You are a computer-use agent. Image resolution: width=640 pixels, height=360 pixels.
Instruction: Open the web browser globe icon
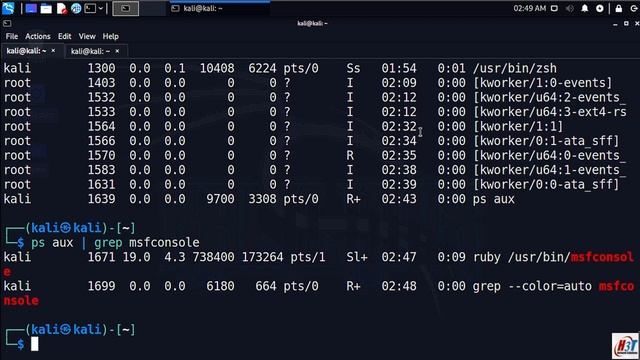[76, 9]
